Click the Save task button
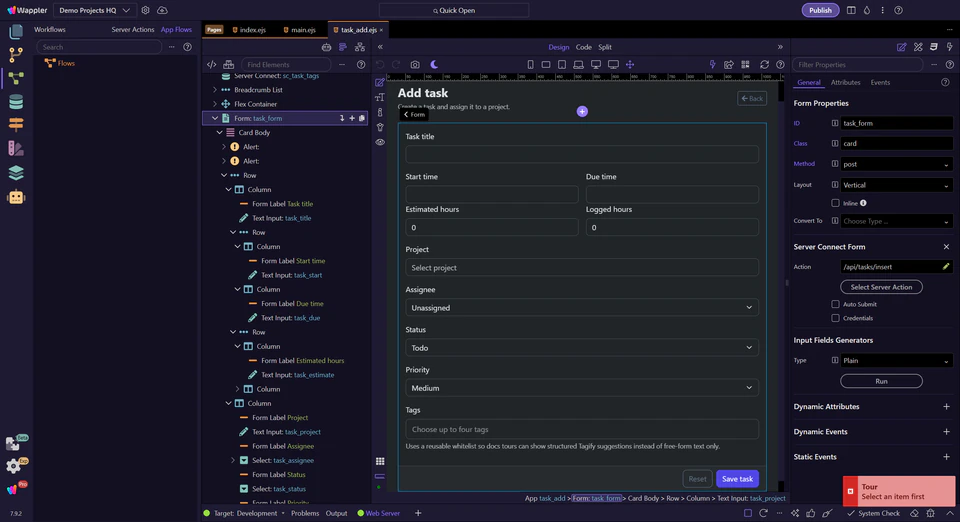The image size is (960, 522). [x=737, y=479]
